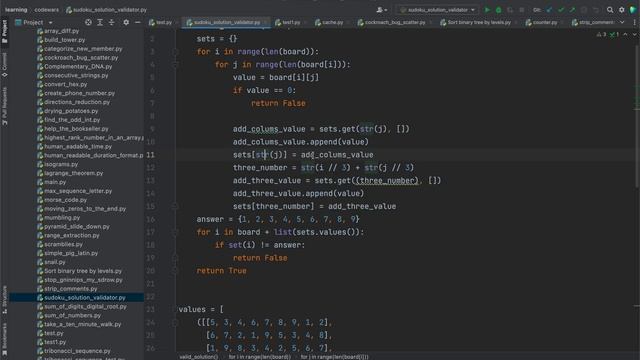This screenshot has width=640, height=360.
Task: Click Expand All icon in Project panel
Action: 100,22
